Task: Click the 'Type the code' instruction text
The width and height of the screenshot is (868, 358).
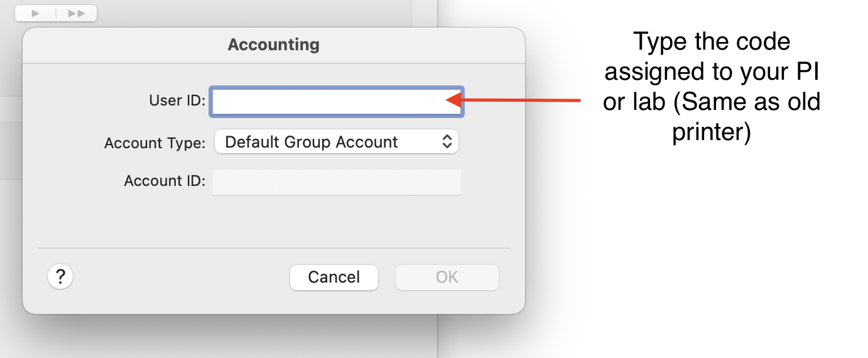Action: tap(711, 41)
